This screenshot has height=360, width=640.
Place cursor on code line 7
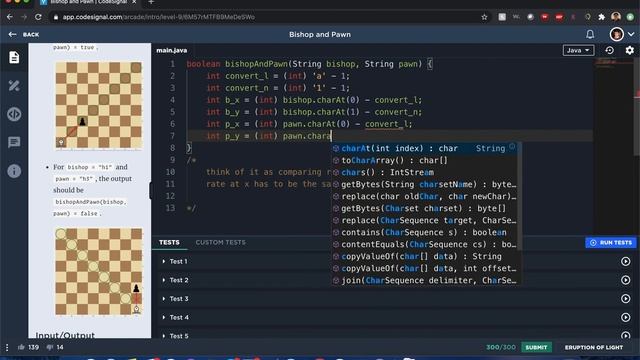point(390,136)
